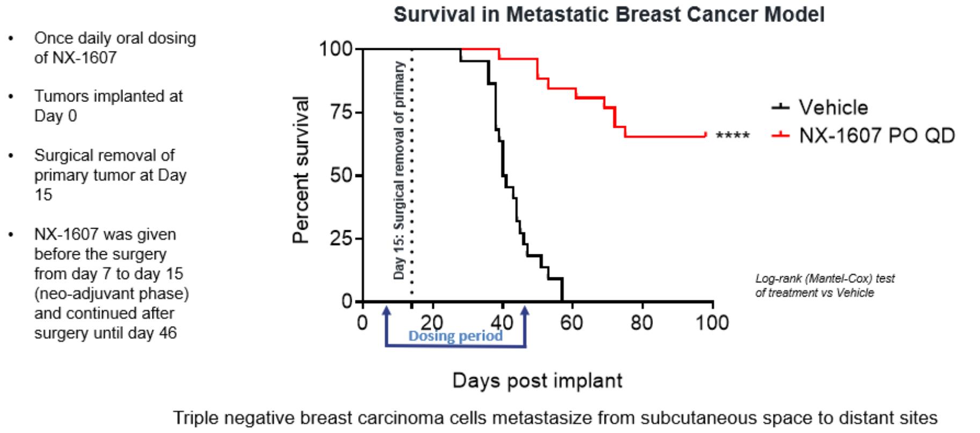Select the NX-1607 PO QD legend label
Screen dimensions: 980x433
pos(876,135)
